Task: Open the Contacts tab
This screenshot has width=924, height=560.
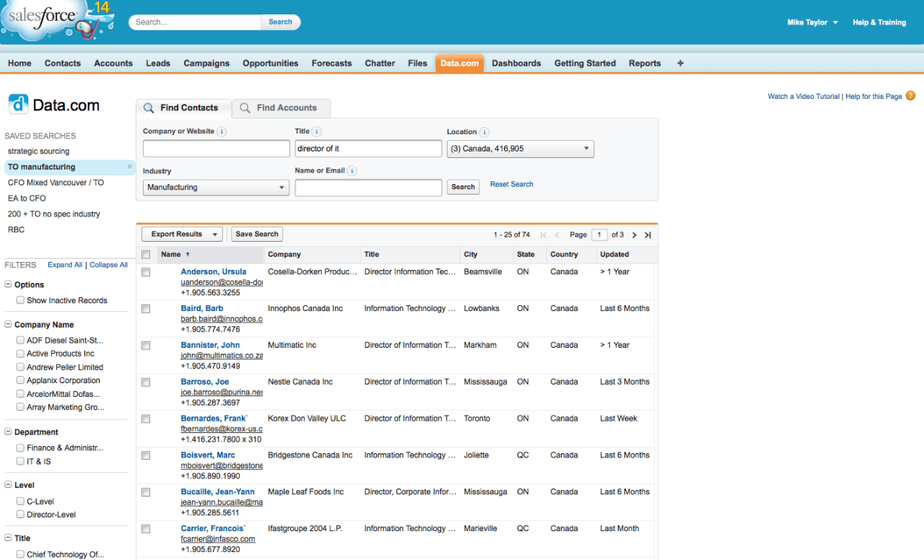Action: 63,64
